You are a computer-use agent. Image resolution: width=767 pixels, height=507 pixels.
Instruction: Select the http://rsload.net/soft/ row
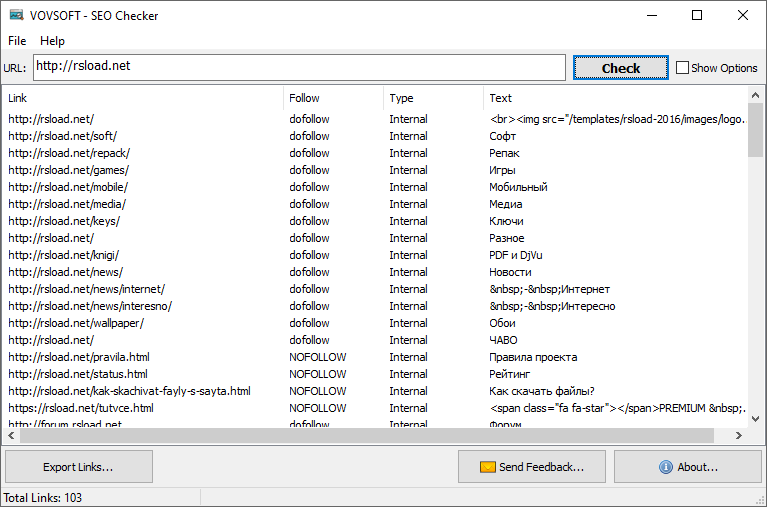click(376, 136)
